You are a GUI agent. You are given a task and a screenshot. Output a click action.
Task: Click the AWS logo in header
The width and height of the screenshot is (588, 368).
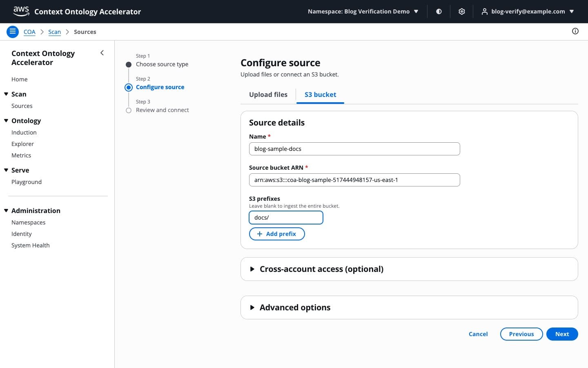point(21,11)
